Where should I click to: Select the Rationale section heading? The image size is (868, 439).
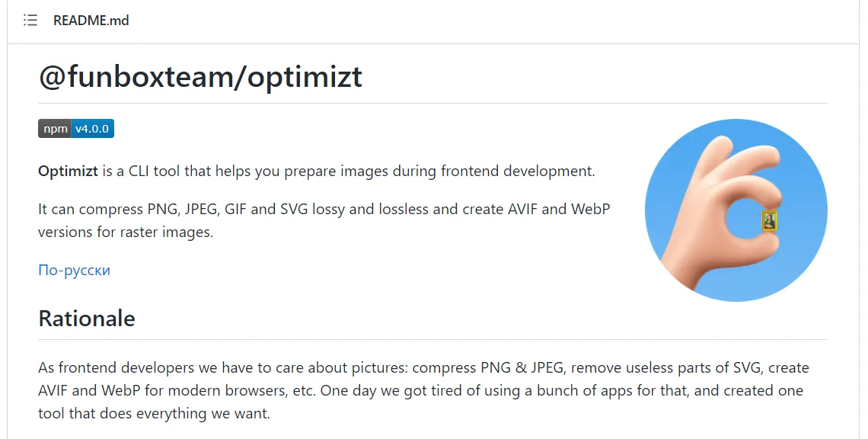(86, 318)
